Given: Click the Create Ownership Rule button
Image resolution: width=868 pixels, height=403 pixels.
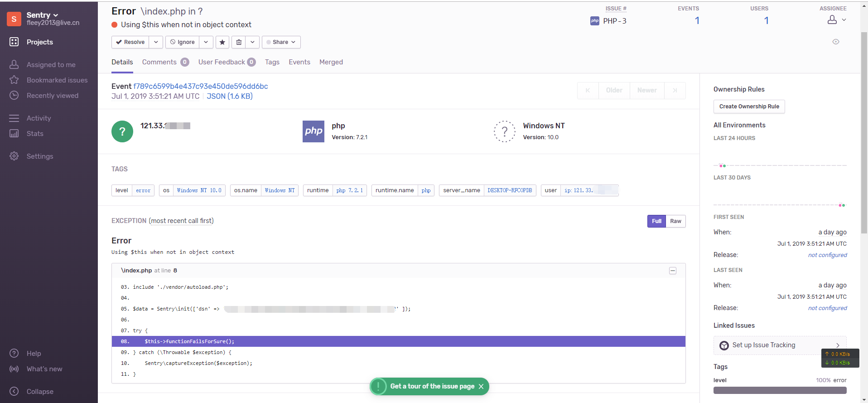Looking at the screenshot, I should click(749, 107).
